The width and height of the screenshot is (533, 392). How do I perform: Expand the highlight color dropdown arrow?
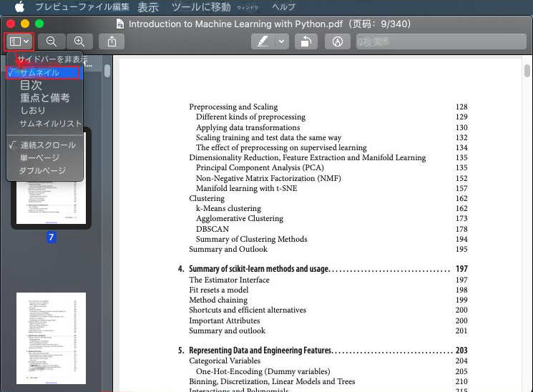pos(281,41)
